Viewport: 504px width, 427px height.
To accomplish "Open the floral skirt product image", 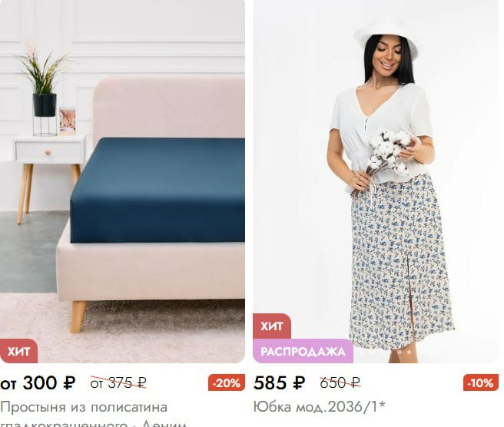I will click(x=376, y=181).
